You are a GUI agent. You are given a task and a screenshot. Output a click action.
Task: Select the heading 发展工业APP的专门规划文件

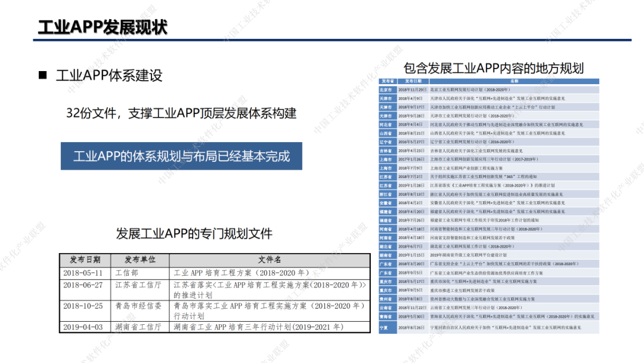coord(194,233)
